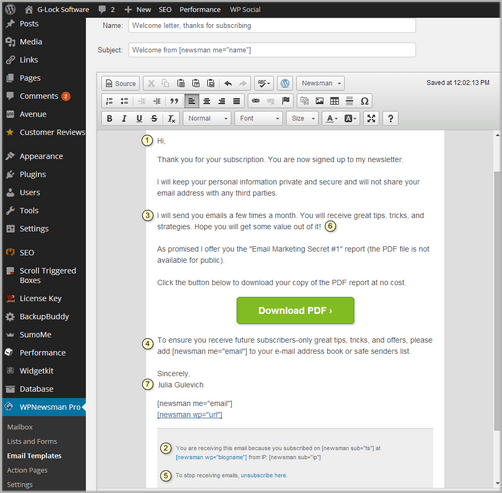Open the Newsman shortcode dropdown
The height and width of the screenshot is (493, 502).
pyautogui.click(x=320, y=83)
